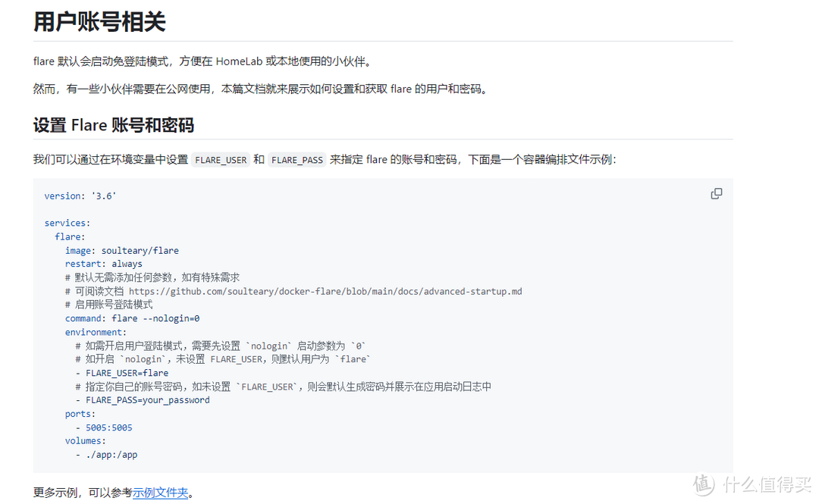
Task: Click the environment: section label
Action: (x=95, y=331)
